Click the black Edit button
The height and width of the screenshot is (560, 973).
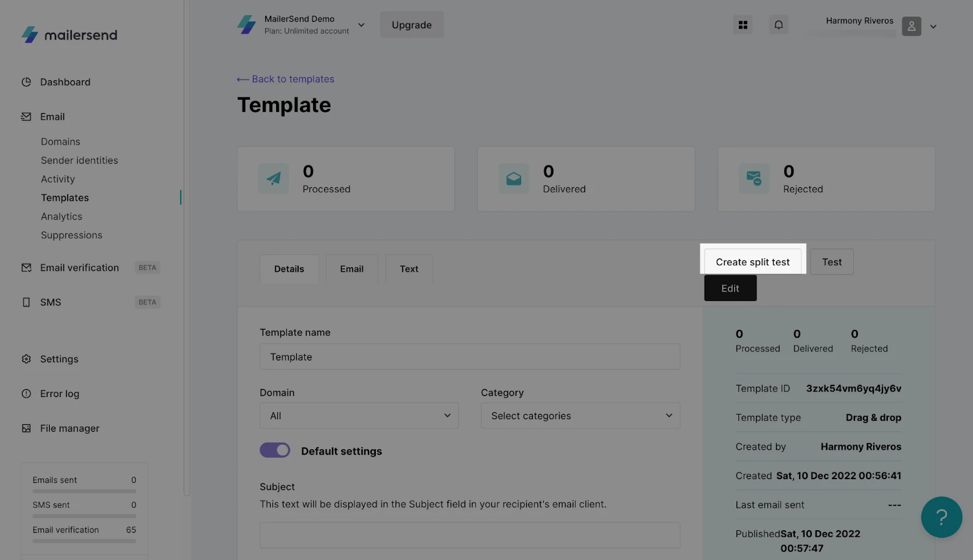click(x=730, y=288)
